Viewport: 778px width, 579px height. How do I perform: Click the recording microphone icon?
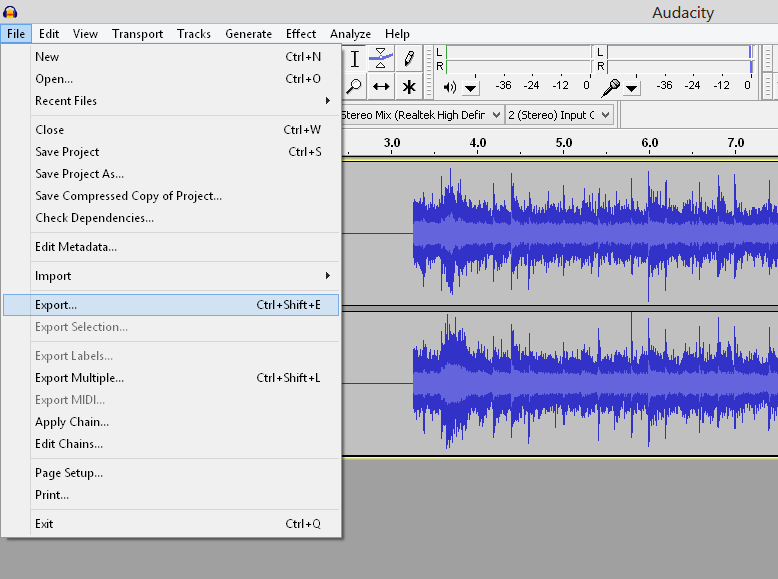coord(610,88)
